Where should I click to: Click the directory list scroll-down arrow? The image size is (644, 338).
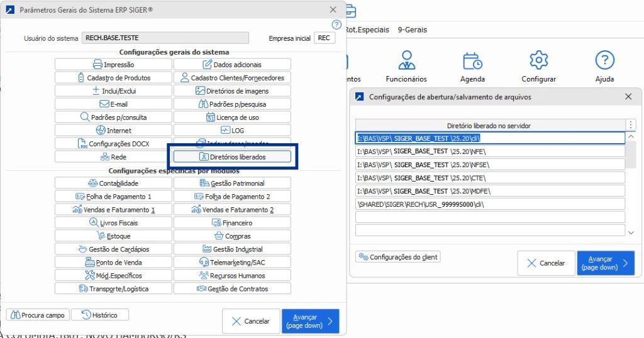coord(631,232)
